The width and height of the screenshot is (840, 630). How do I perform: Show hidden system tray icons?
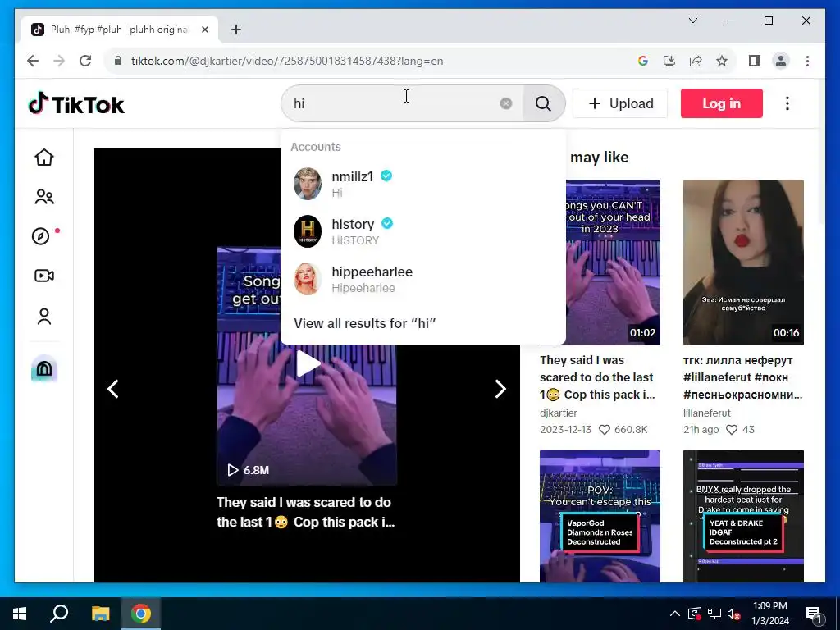click(675, 614)
